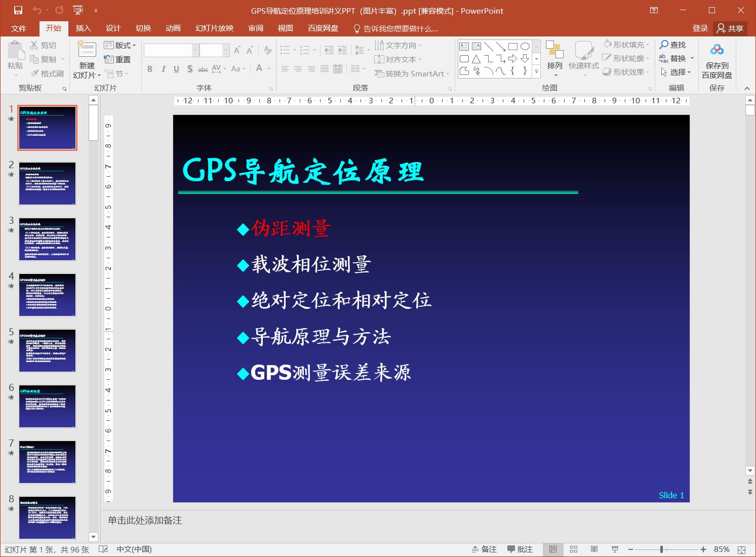Click 批注 Comments button in status bar

click(x=520, y=549)
